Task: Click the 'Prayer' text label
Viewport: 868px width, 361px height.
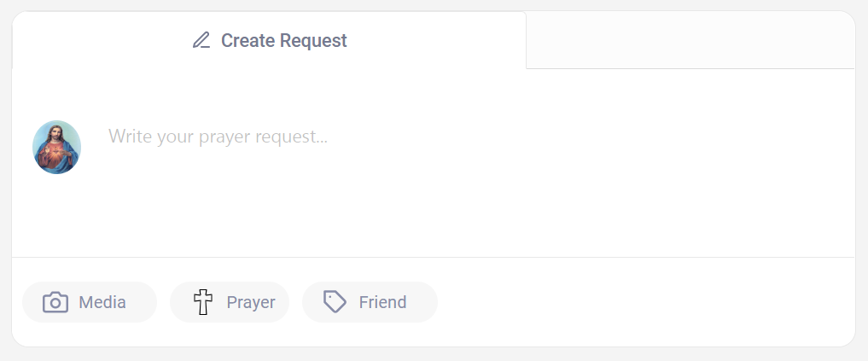Action: tap(251, 302)
